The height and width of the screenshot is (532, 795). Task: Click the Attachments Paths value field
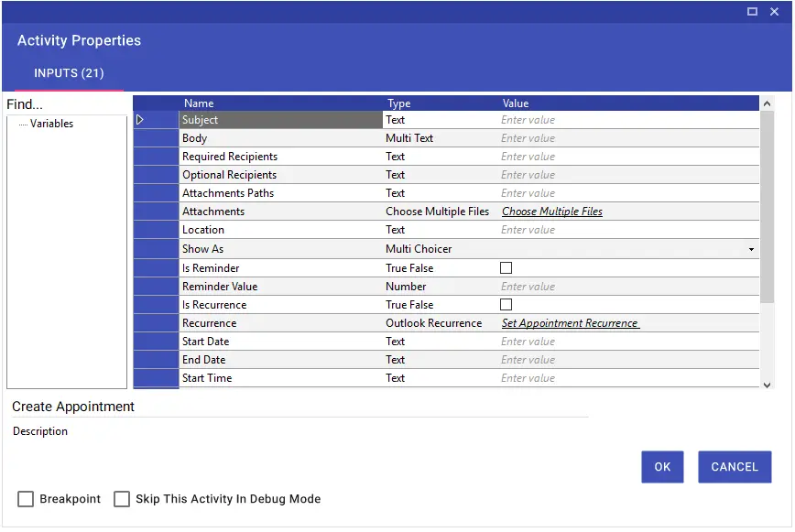pos(628,193)
